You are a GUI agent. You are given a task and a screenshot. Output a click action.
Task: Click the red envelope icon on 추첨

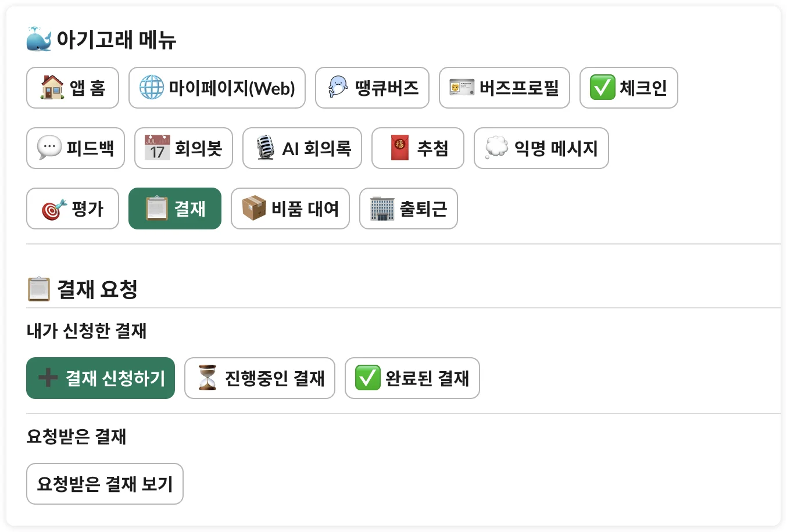click(400, 148)
